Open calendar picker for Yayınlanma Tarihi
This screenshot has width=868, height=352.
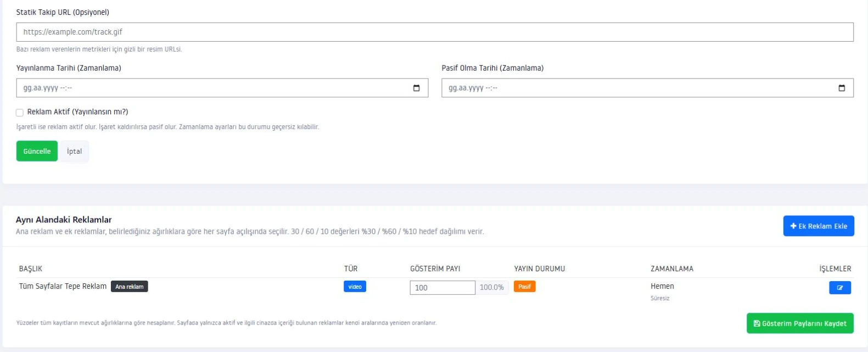(x=416, y=88)
